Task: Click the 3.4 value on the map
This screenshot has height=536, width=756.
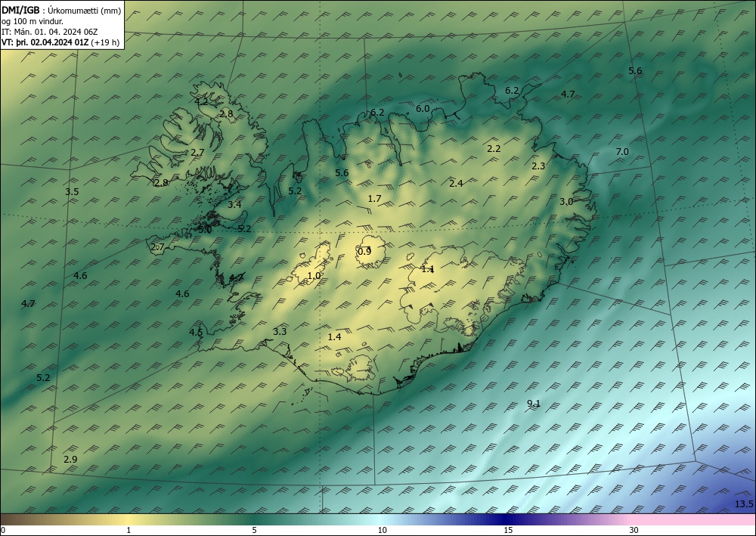Action: (234, 204)
